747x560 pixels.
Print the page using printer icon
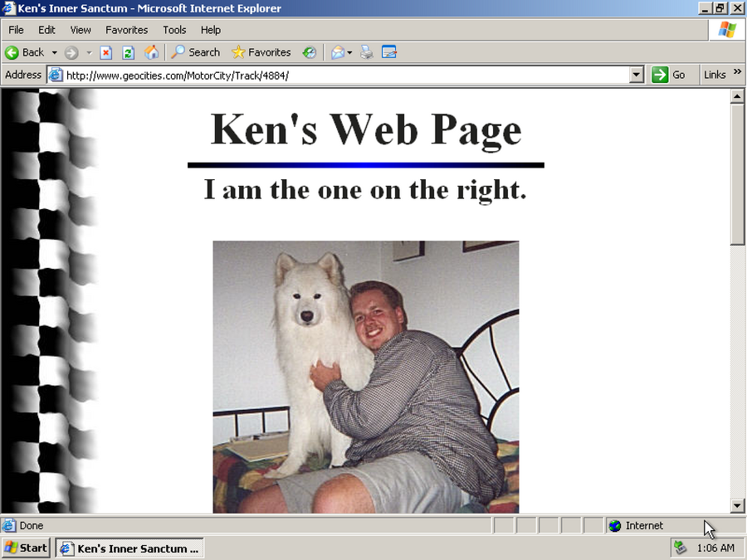click(x=366, y=52)
